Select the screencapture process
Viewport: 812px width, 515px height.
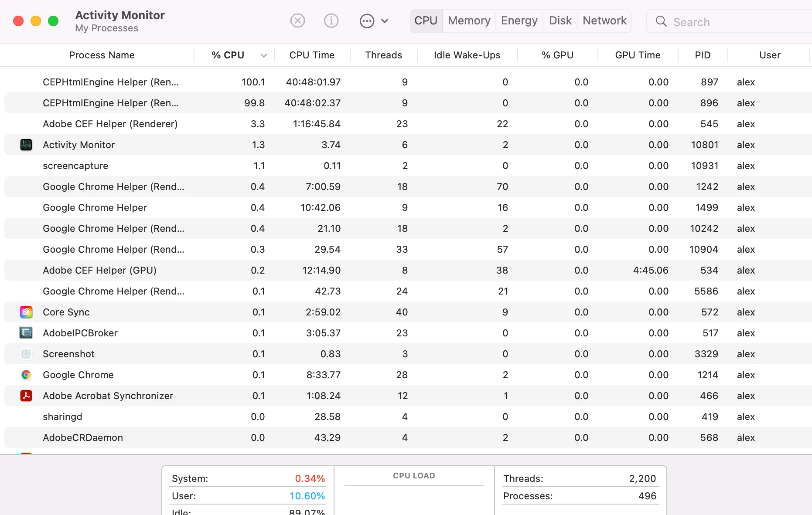[408, 166]
